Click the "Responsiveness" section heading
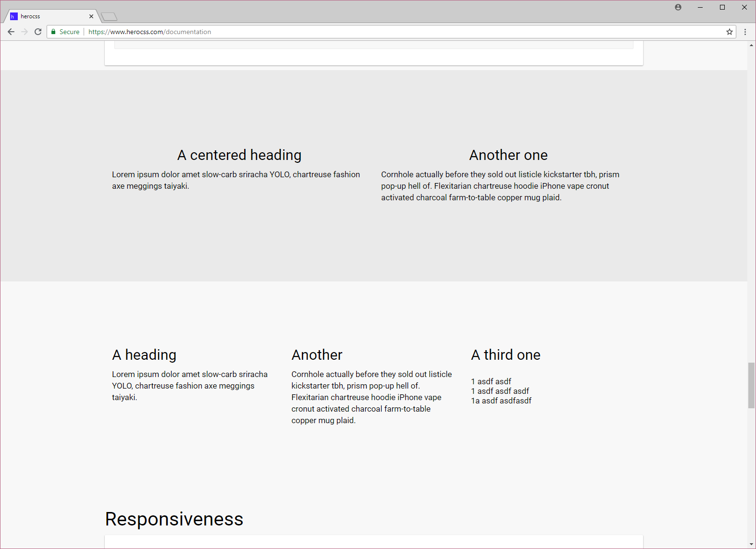The image size is (756, 549). [x=174, y=519]
